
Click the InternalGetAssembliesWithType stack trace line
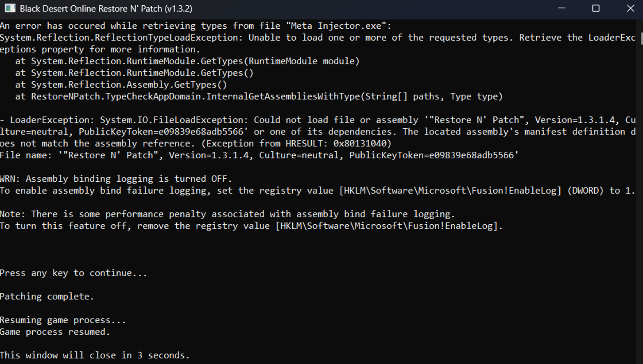[259, 96]
